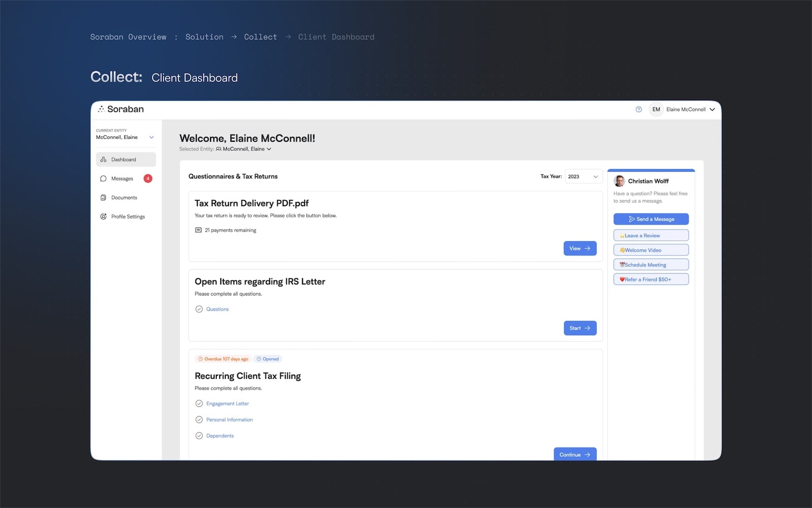This screenshot has width=812, height=508.
Task: Open Elaine McConnell account dropdown chevron
Action: click(x=712, y=109)
